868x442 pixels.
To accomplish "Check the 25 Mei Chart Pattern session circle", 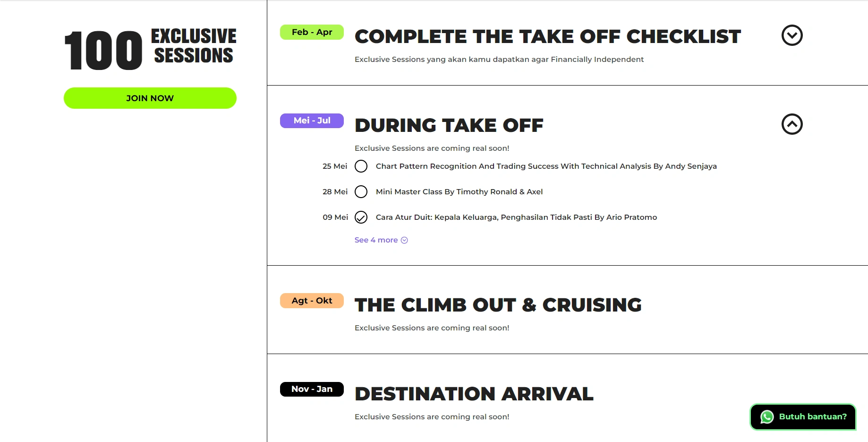I will click(x=361, y=166).
